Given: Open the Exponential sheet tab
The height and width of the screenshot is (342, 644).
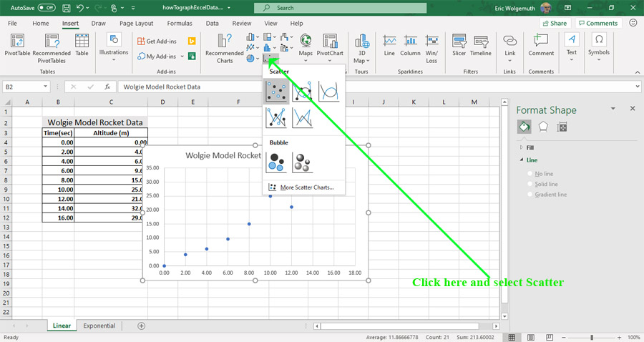Looking at the screenshot, I should [98, 326].
